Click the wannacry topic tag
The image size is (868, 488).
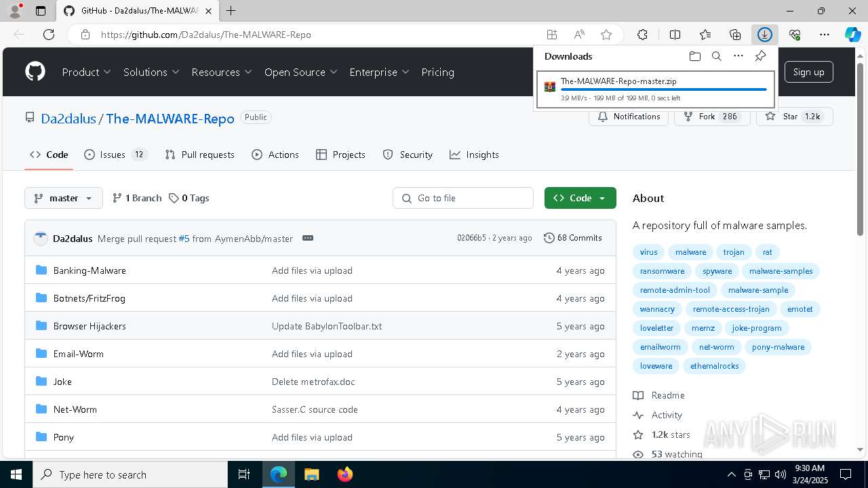pyautogui.click(x=657, y=309)
